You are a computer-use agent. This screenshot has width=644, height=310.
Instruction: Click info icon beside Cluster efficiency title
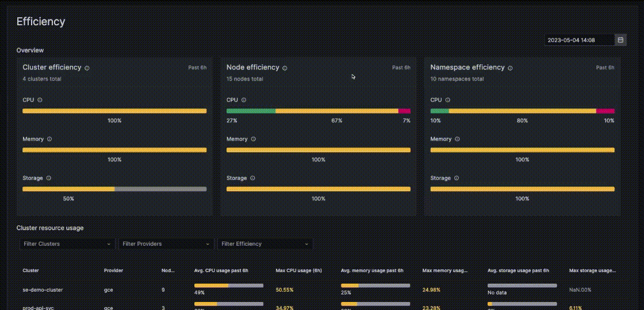coord(87,68)
